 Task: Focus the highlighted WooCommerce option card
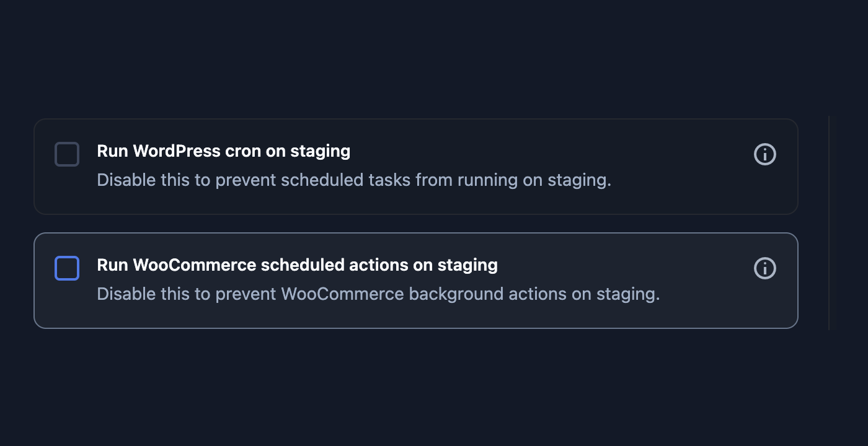(x=416, y=281)
